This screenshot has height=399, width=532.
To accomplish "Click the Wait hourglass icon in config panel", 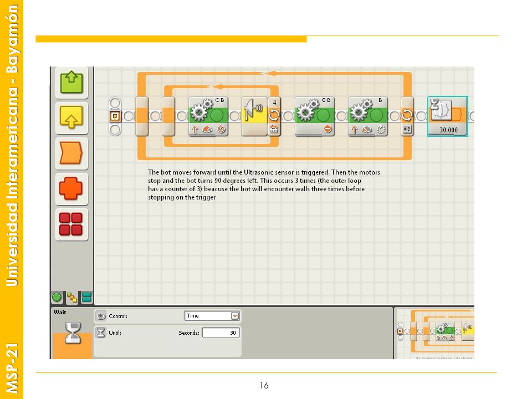I will click(x=73, y=333).
